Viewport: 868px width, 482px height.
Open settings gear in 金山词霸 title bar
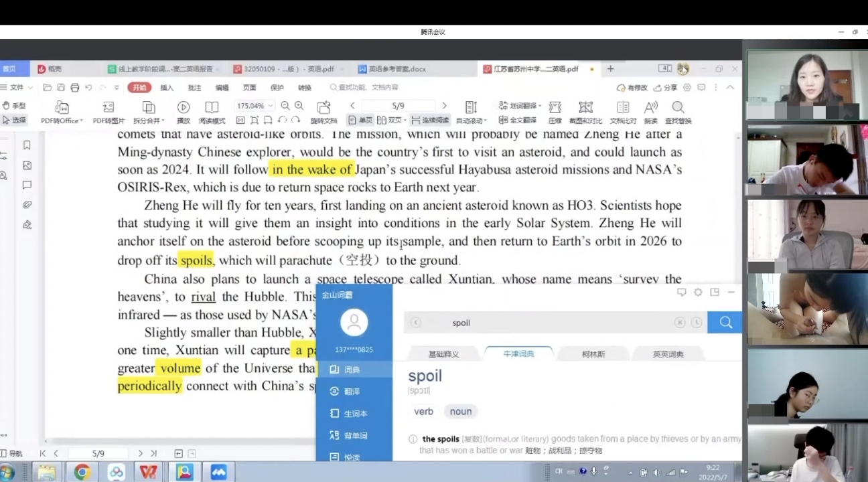(698, 293)
